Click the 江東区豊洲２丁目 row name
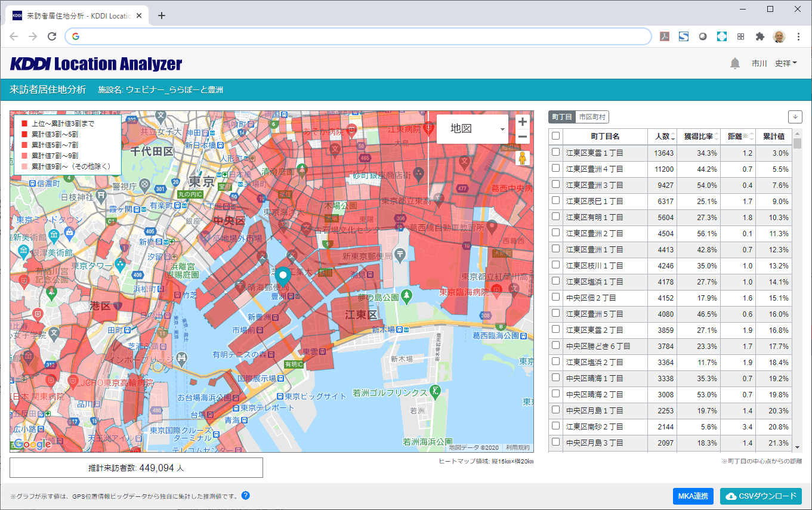 [x=594, y=233]
